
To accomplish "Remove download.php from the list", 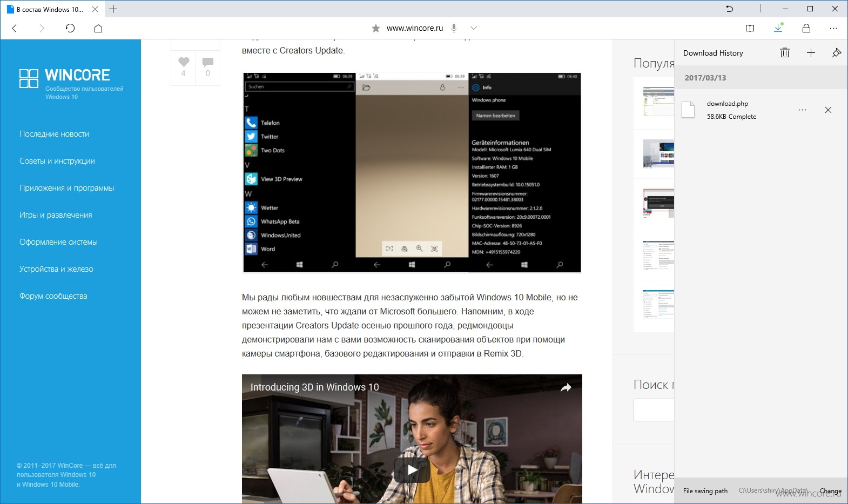I will tap(828, 110).
